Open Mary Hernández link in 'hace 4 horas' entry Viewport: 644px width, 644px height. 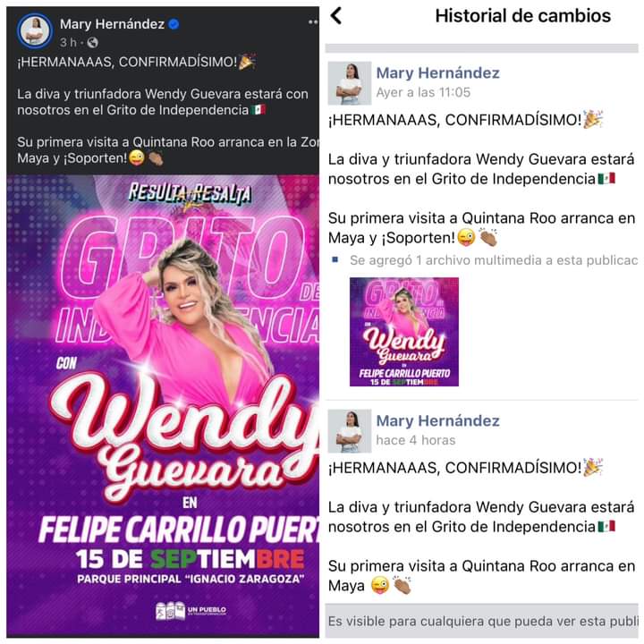[x=437, y=420]
